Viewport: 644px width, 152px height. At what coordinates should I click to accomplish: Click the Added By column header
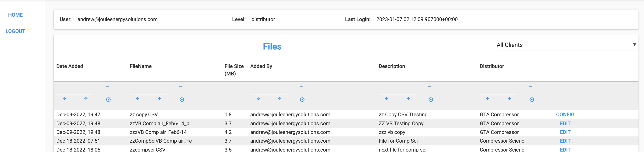(261, 66)
